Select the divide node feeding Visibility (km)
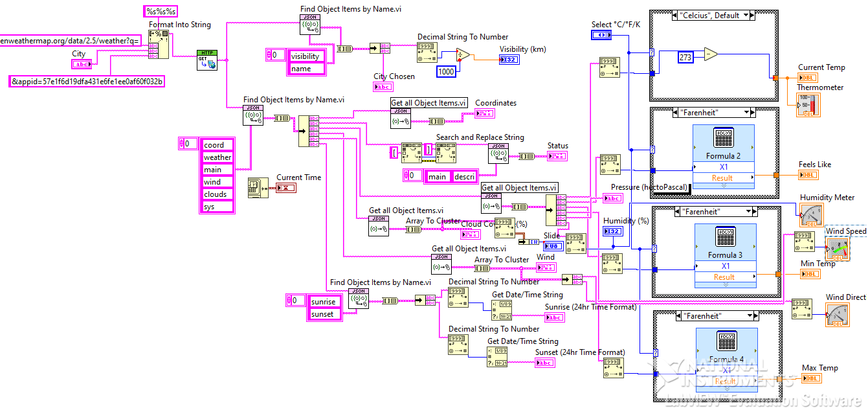The width and height of the screenshot is (868, 410). tap(463, 56)
